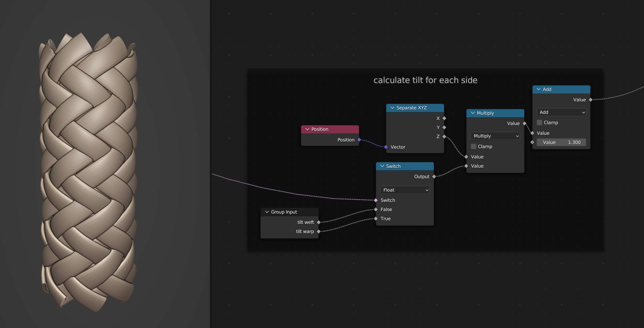Click the Add node upper Value input socket
Screen dimensions: 644x328
[532, 133]
